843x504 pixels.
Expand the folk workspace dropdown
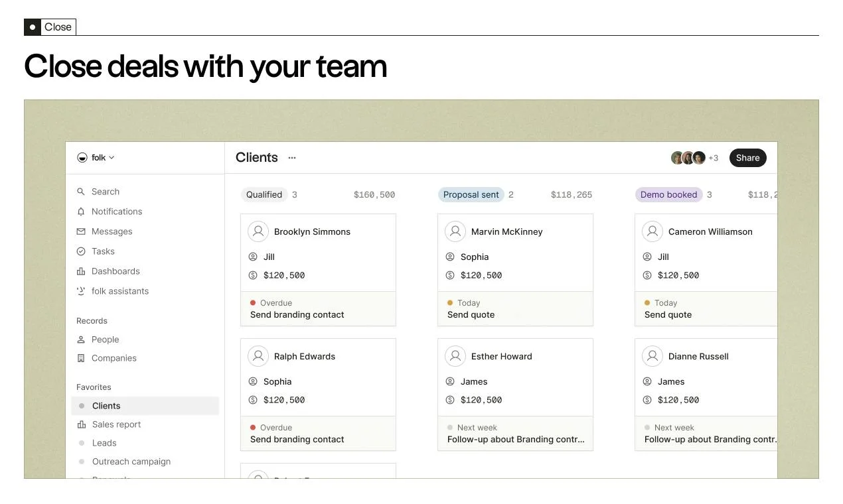tap(96, 158)
